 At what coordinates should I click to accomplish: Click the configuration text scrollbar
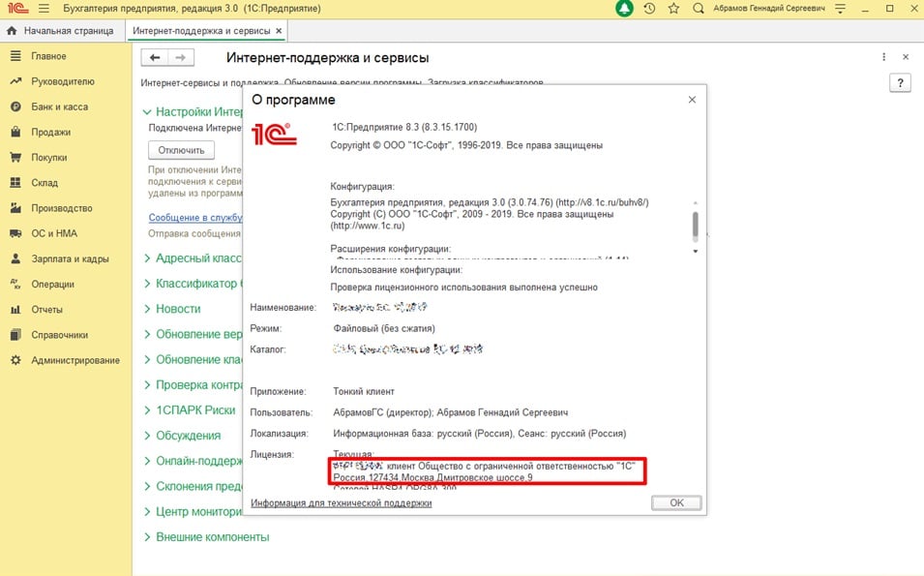[695, 227]
